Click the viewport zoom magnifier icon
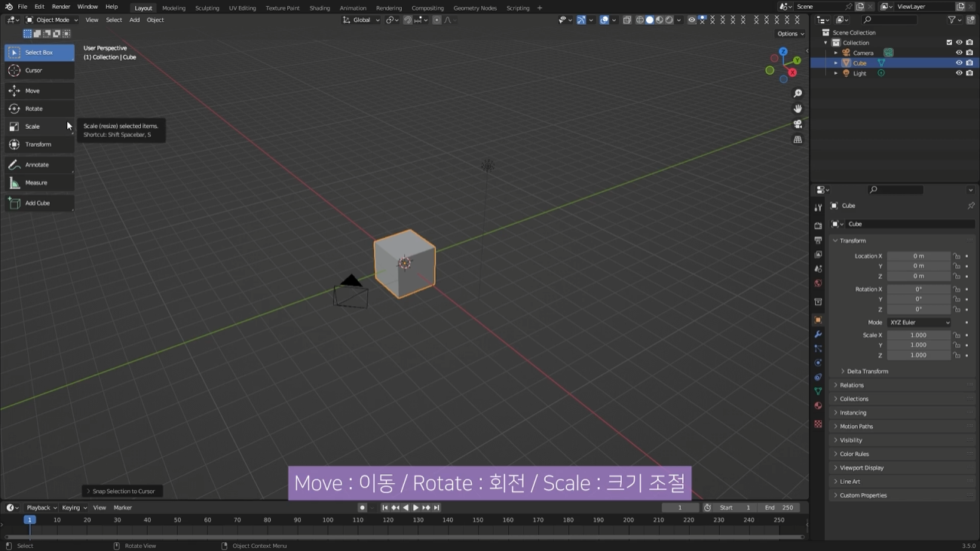Screen dimensions: 980x551 coord(798,93)
